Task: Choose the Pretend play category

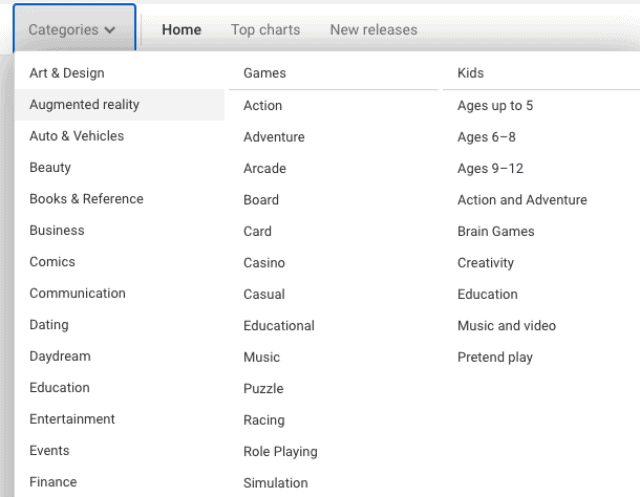Action: click(x=495, y=357)
